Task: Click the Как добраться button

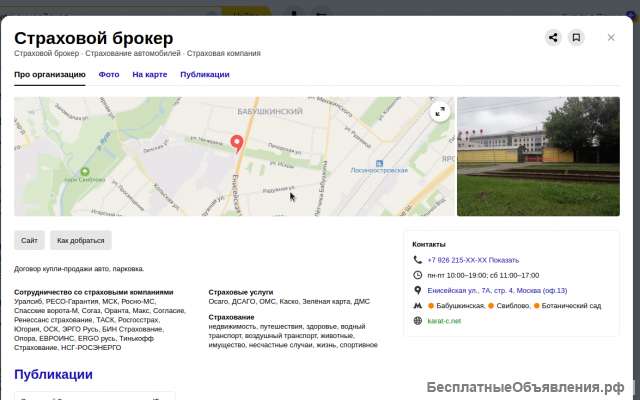Action: (x=81, y=240)
